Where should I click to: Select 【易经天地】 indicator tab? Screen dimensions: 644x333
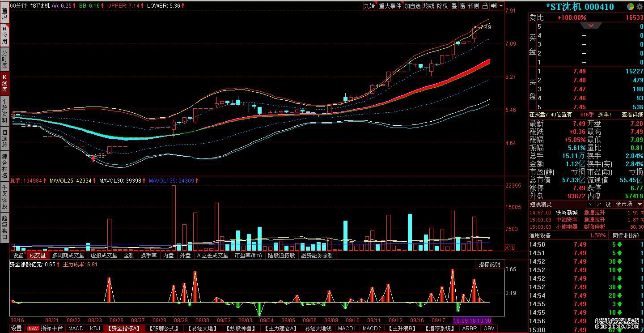202,329
